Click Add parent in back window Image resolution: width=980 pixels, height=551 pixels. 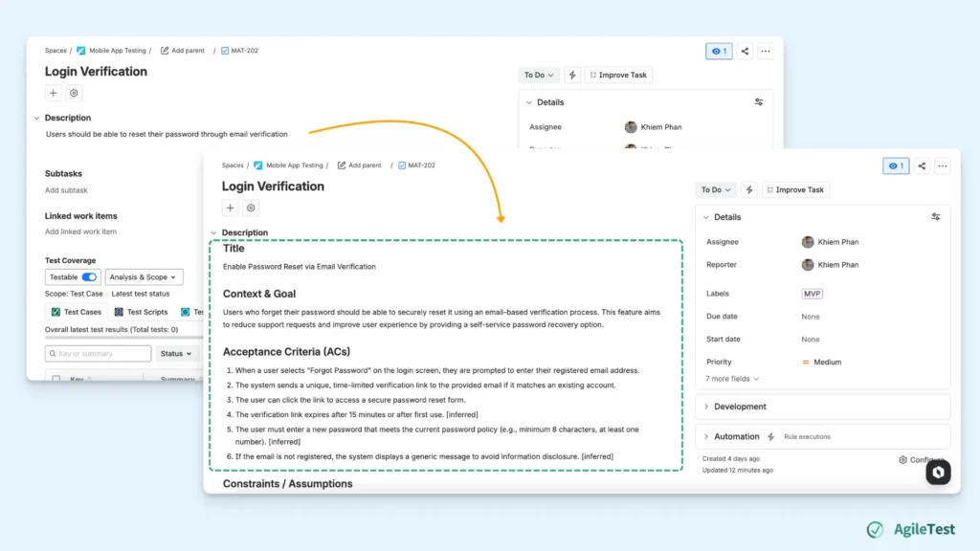183,51
